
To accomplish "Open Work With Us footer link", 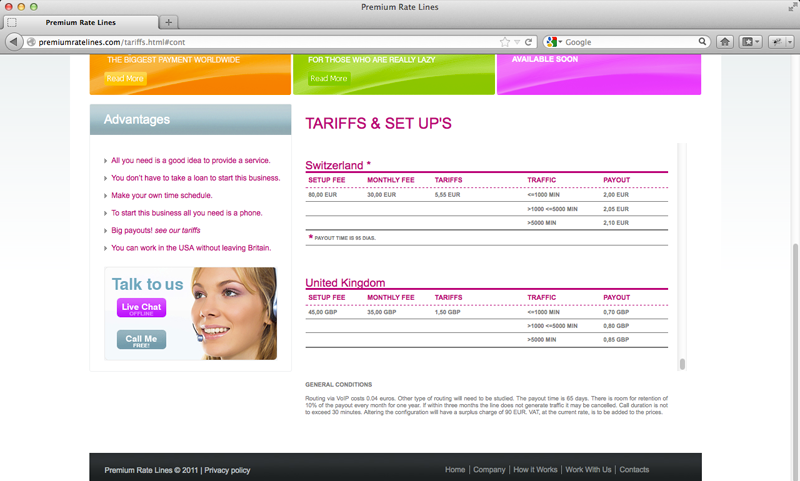I will pos(588,470).
